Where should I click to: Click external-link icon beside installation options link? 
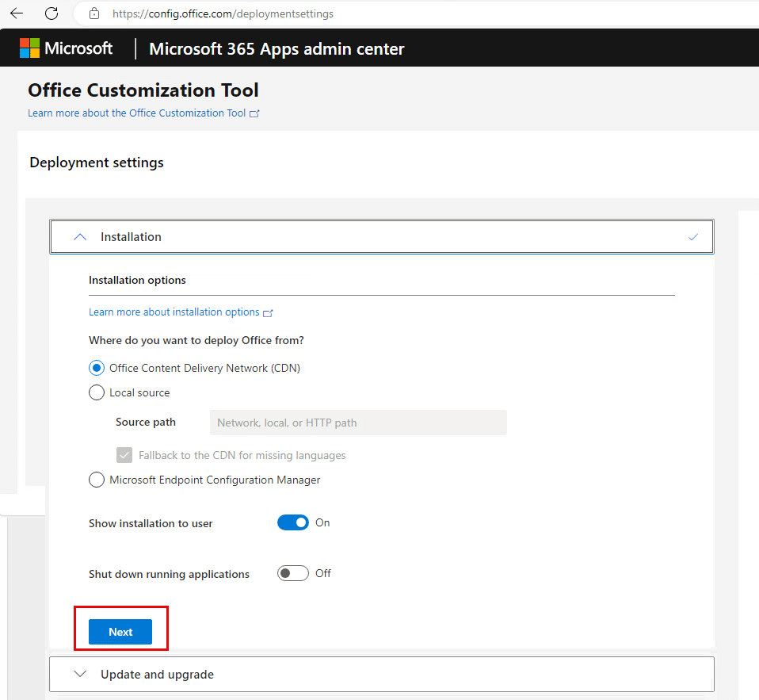[x=268, y=312]
